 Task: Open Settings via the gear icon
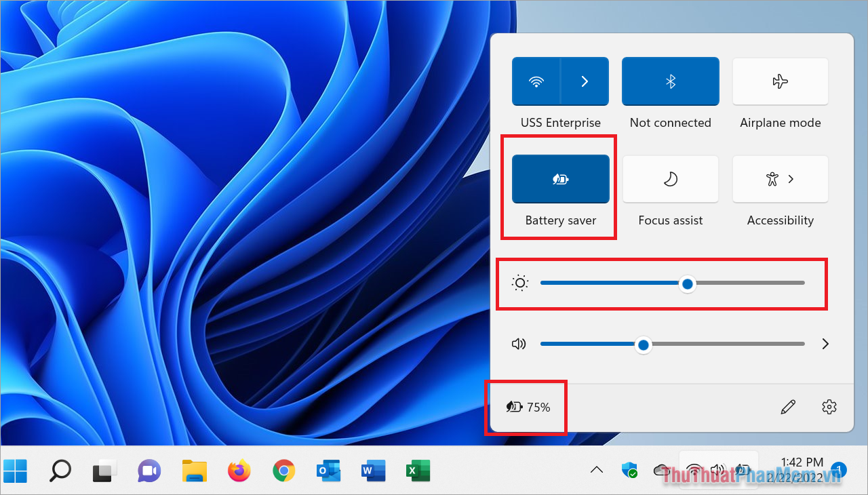point(829,406)
